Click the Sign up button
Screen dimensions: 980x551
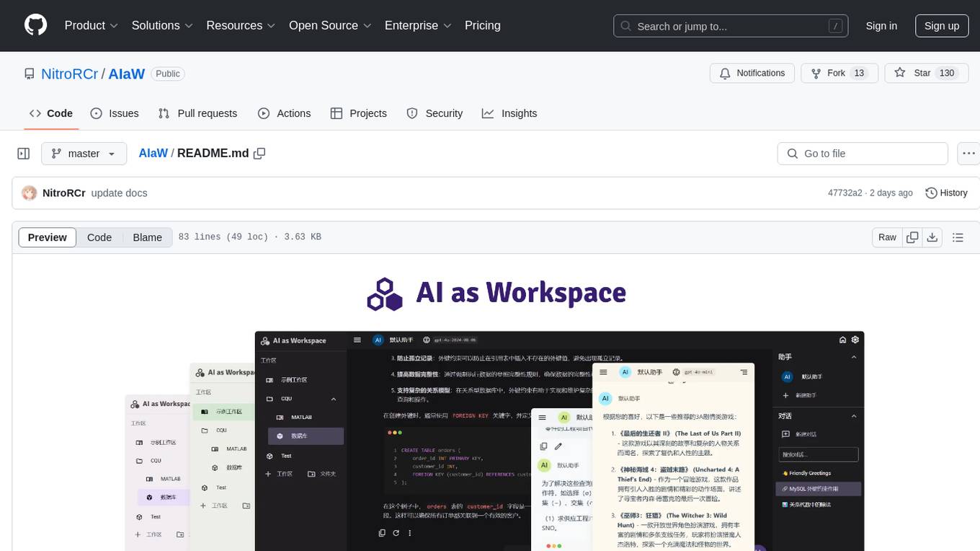(942, 26)
